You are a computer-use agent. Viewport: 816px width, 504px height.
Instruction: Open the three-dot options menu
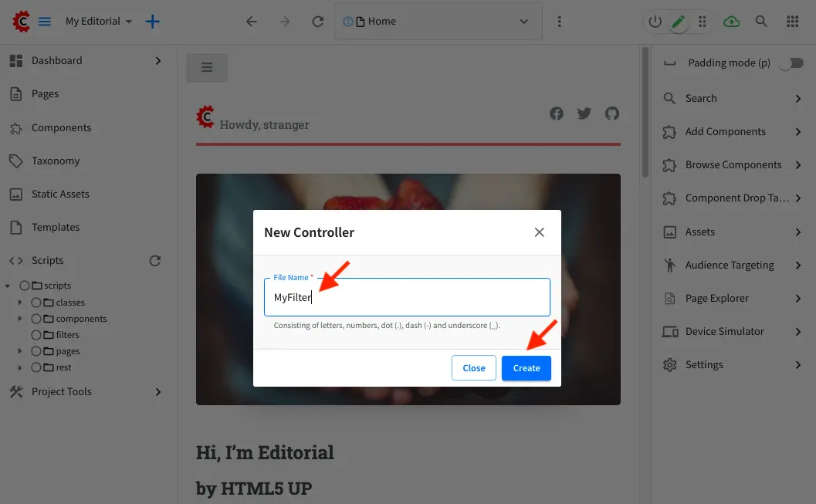pos(560,22)
